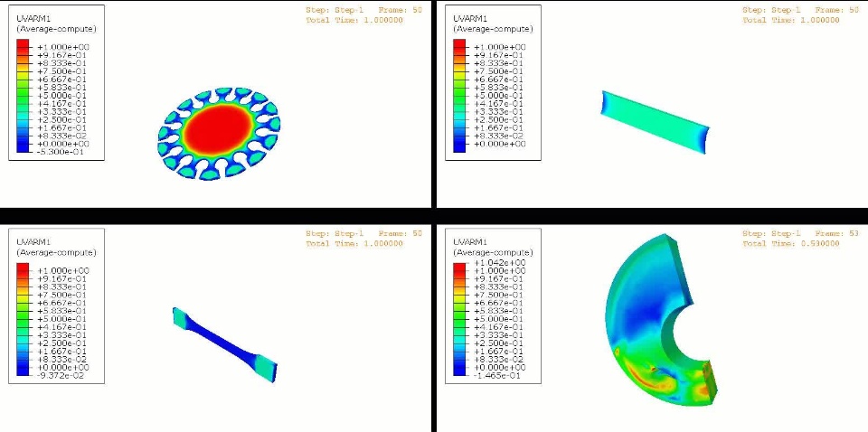
Task: Click the red central region of the disc
Action: pos(217,131)
